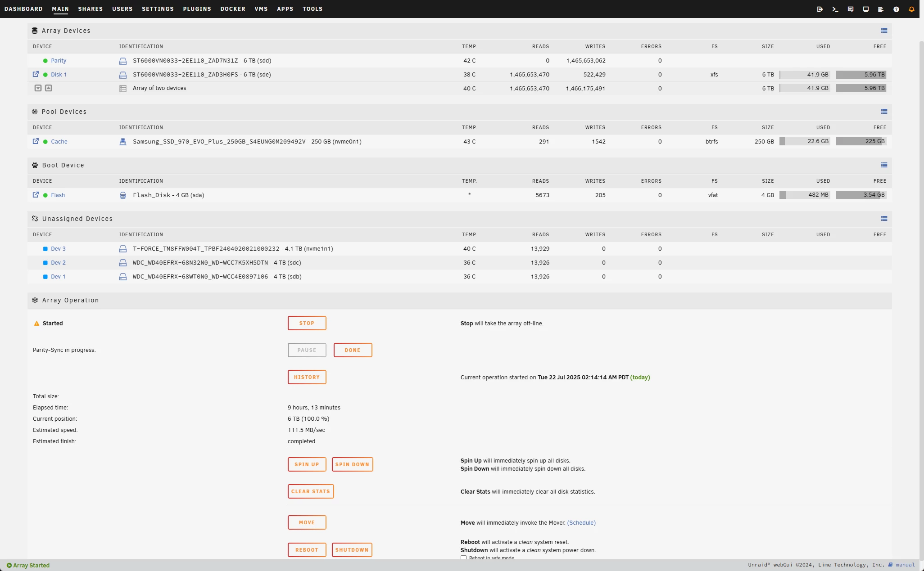Open the Docker tab
Viewport: 924px width, 571px height.
[233, 9]
